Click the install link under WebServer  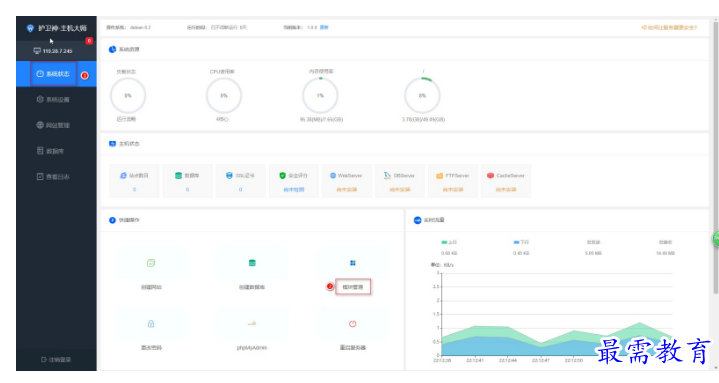coord(347,189)
